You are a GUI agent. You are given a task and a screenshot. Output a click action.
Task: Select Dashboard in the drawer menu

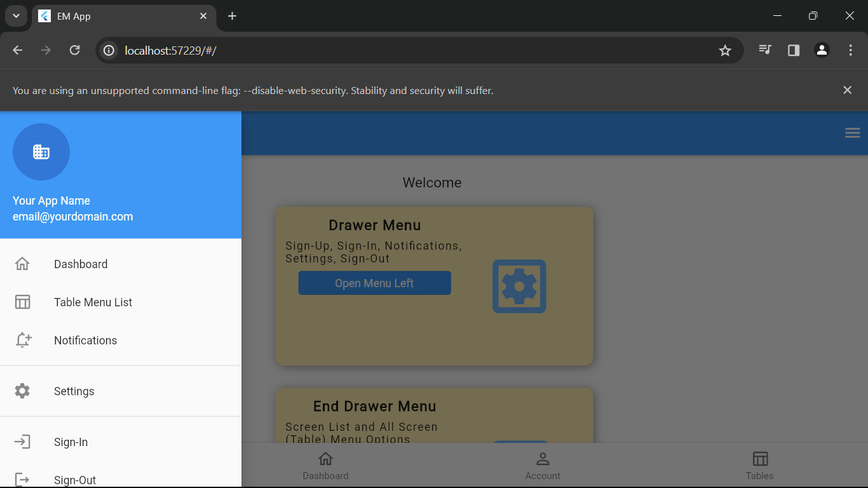pyautogui.click(x=121, y=264)
